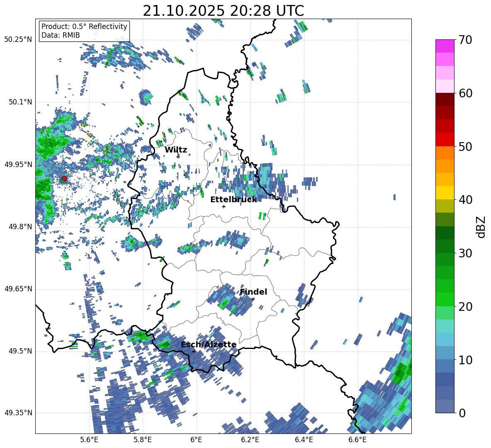Click the Ettelbruck station cross marker
This screenshot has width=491, height=448.
click(x=224, y=206)
